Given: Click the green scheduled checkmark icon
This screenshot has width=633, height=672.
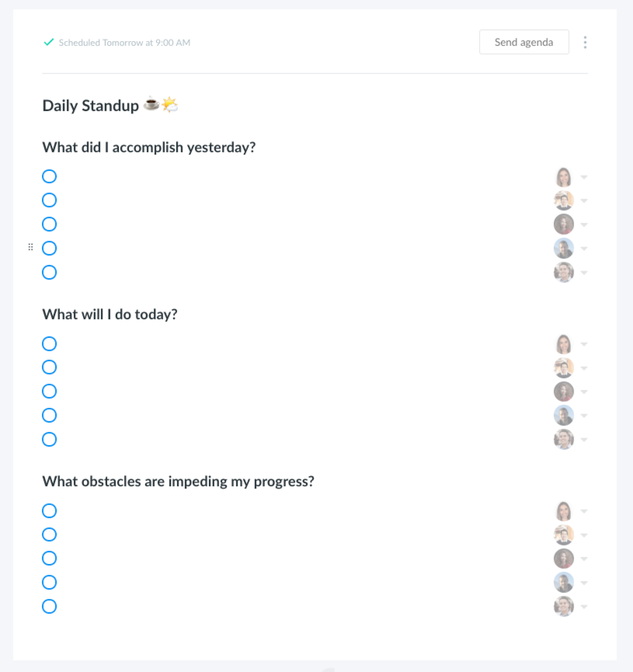Looking at the screenshot, I should 49,42.
